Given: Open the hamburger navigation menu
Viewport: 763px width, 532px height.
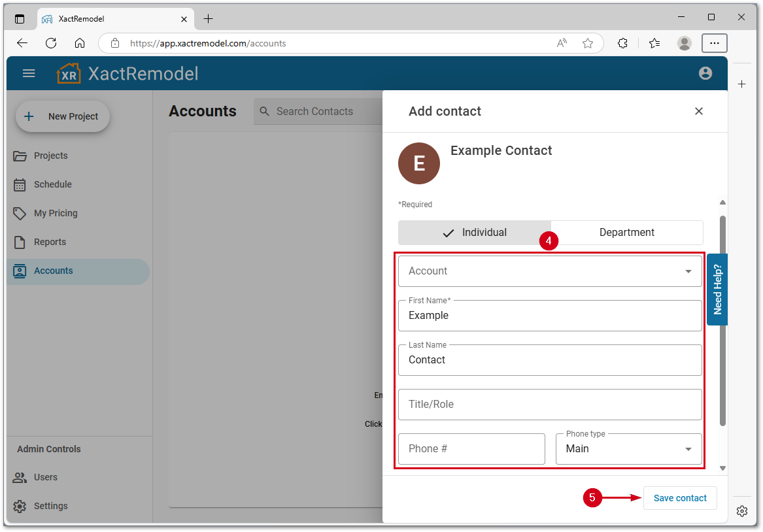Looking at the screenshot, I should tap(29, 73).
